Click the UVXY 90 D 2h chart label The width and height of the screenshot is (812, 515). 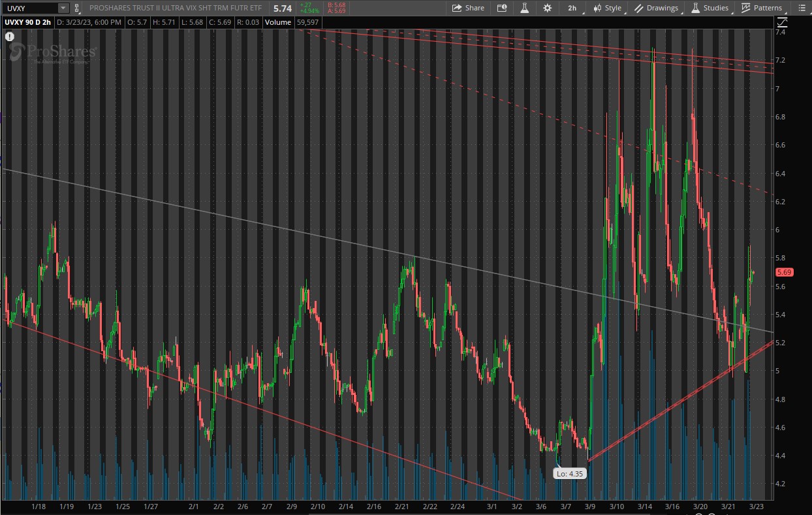28,22
